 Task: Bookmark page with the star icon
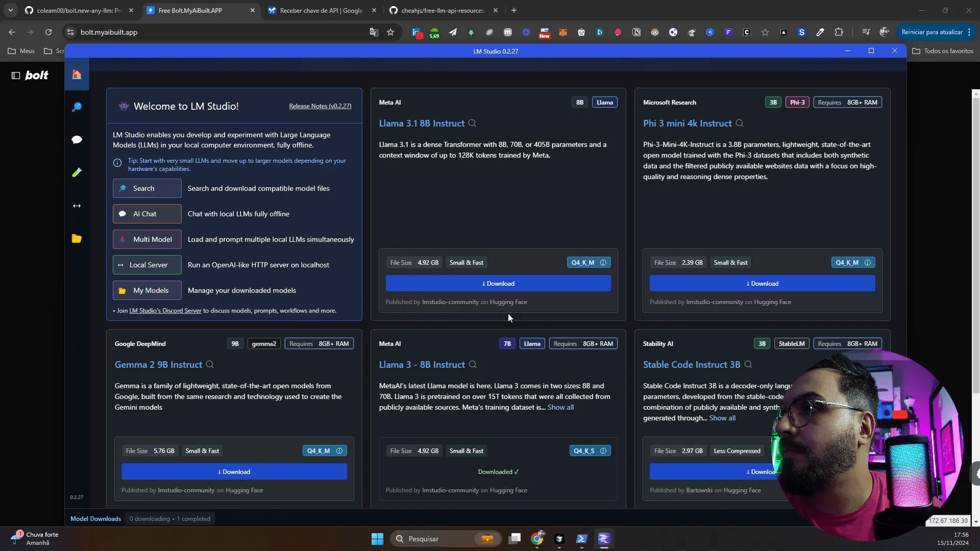point(390,32)
